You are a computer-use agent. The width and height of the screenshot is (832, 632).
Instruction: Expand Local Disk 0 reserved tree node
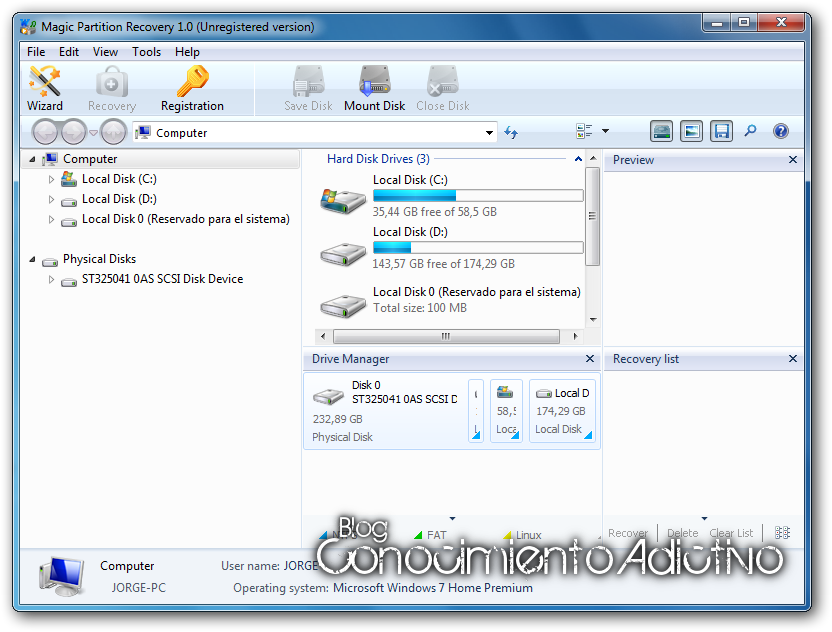pos(51,219)
